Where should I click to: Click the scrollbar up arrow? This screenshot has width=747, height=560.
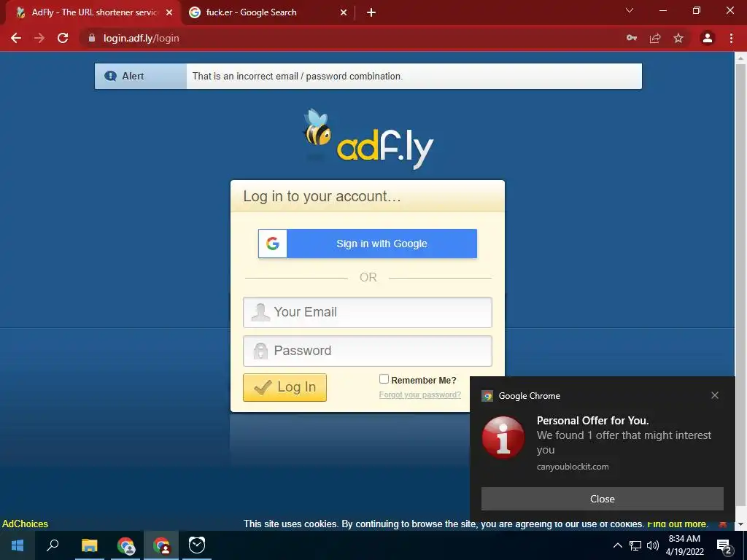[741, 58]
